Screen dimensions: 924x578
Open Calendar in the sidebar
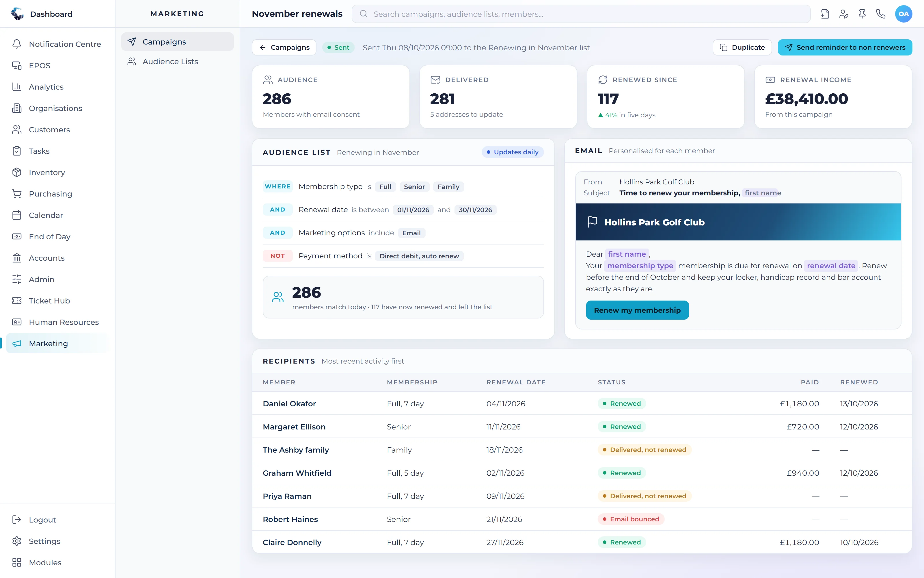pos(57,215)
